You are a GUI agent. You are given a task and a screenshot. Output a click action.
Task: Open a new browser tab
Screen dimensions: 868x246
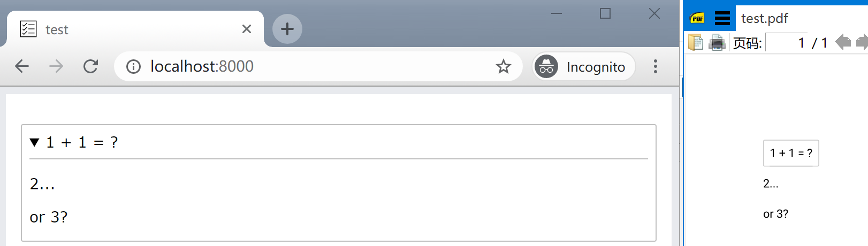[287, 29]
